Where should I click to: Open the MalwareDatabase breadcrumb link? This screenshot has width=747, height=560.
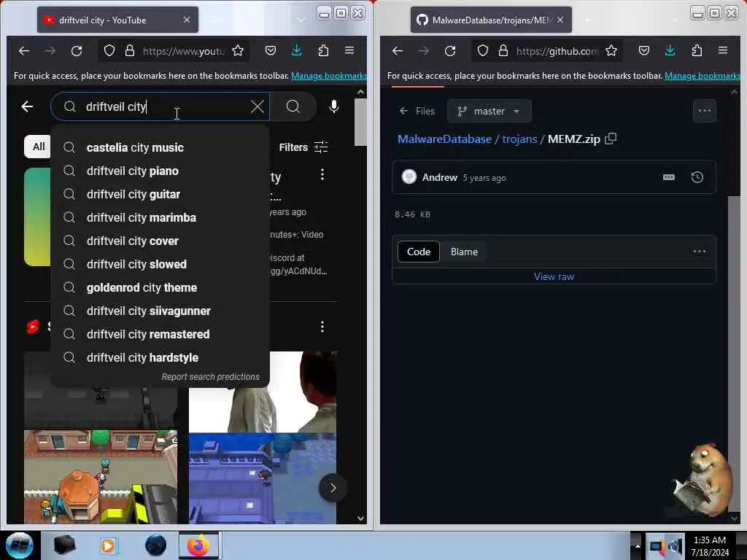[444, 139]
